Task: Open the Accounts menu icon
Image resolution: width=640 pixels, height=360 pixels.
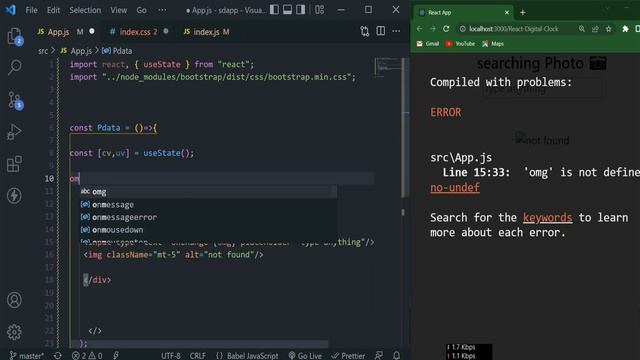Action: coord(14,300)
